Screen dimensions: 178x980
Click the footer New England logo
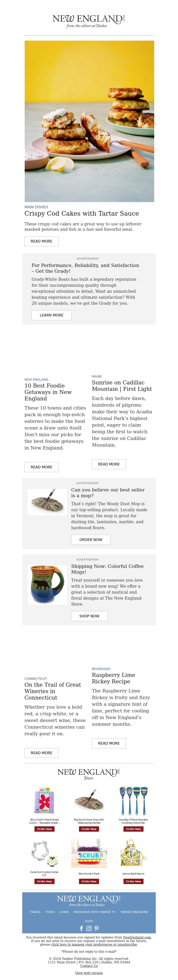coord(89,900)
